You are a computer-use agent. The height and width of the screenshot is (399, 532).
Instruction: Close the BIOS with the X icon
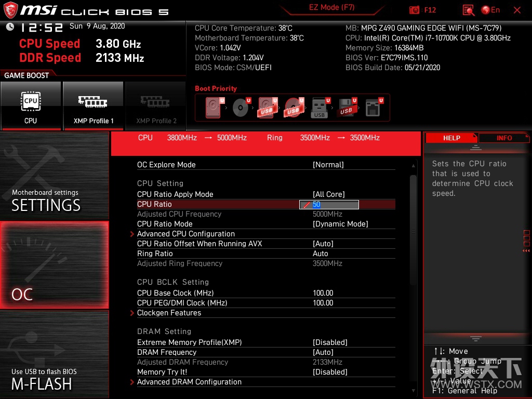click(x=517, y=10)
